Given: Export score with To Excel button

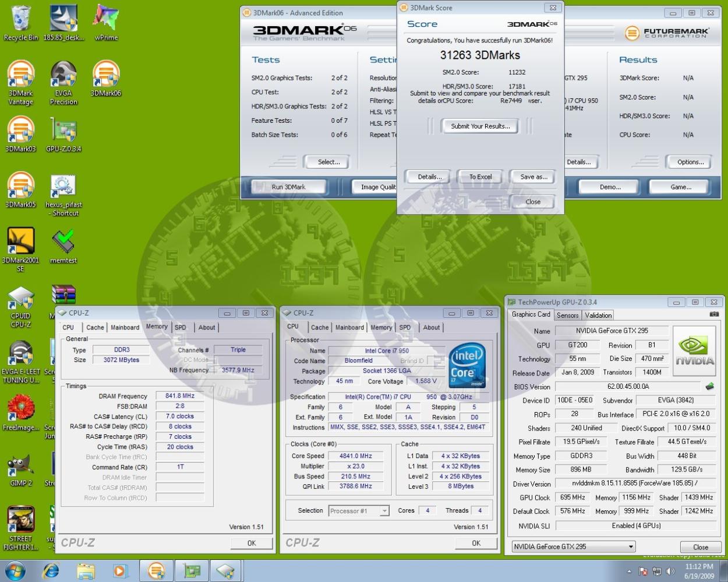Looking at the screenshot, I should (480, 177).
